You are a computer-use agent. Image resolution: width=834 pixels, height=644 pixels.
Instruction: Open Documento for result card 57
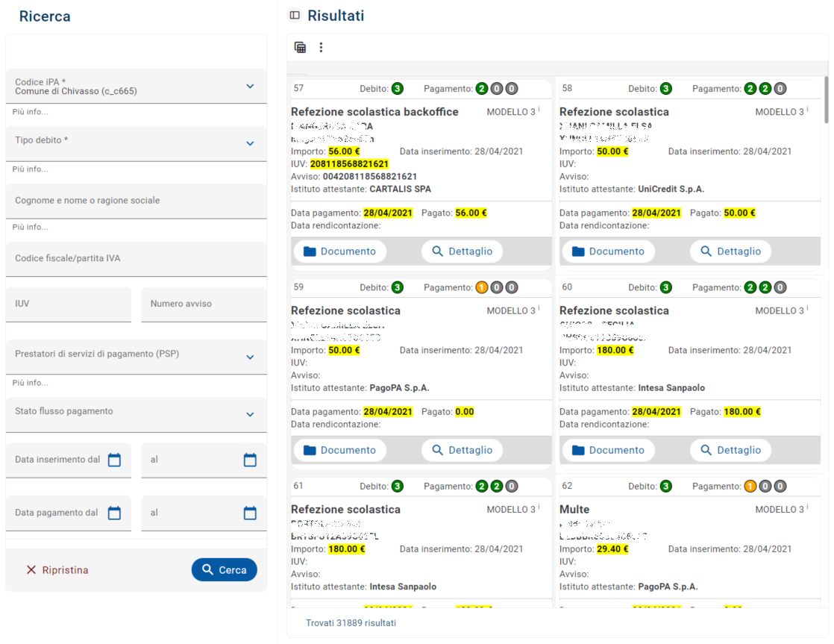tap(339, 251)
